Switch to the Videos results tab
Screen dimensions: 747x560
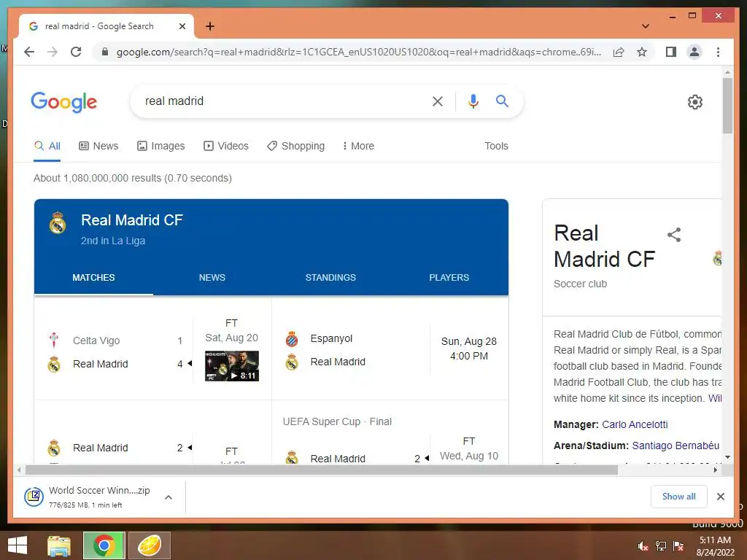tap(226, 146)
